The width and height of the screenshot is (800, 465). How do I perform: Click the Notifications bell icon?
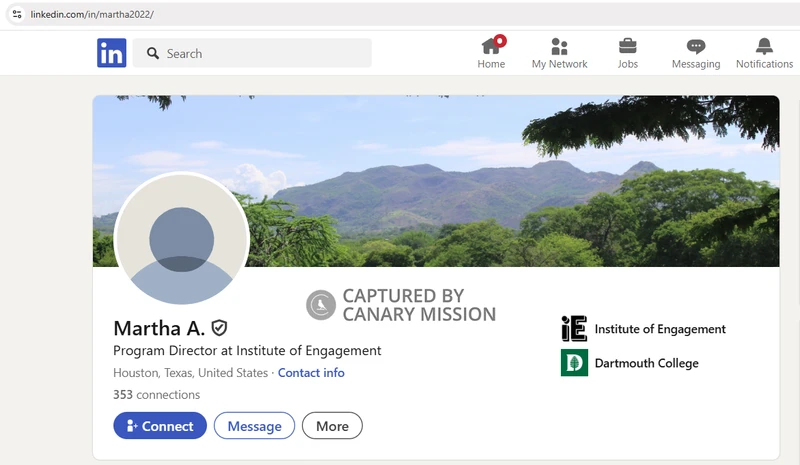point(764,46)
